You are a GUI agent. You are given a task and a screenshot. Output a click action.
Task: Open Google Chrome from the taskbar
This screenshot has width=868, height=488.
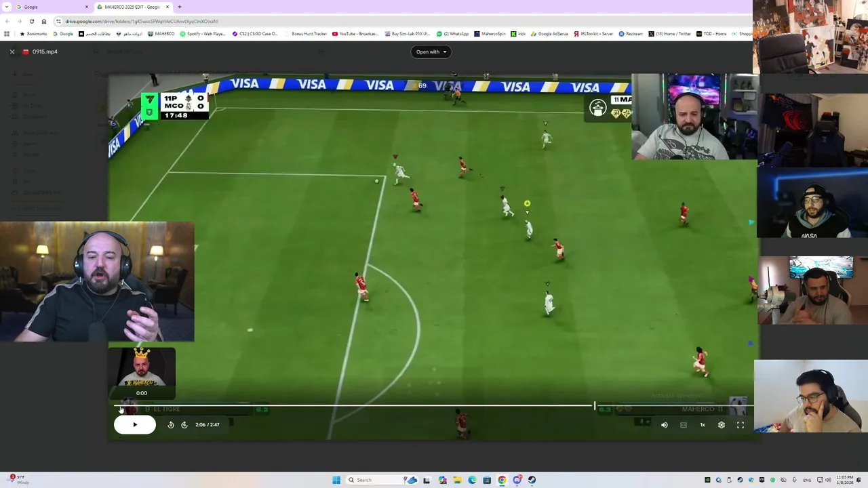pyautogui.click(x=502, y=480)
